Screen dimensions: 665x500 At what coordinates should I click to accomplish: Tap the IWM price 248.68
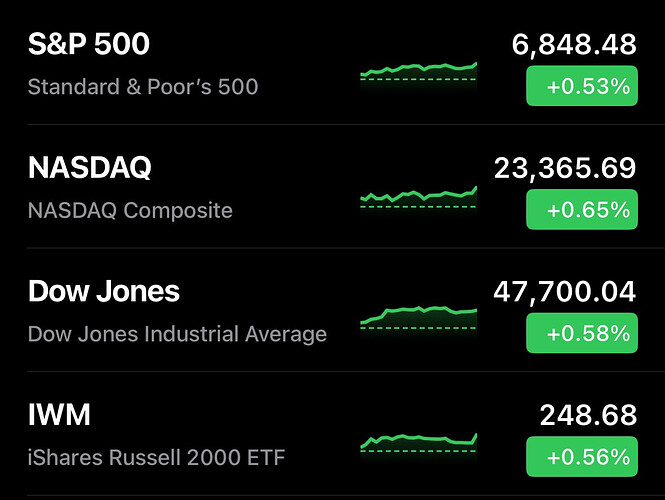[x=588, y=415]
